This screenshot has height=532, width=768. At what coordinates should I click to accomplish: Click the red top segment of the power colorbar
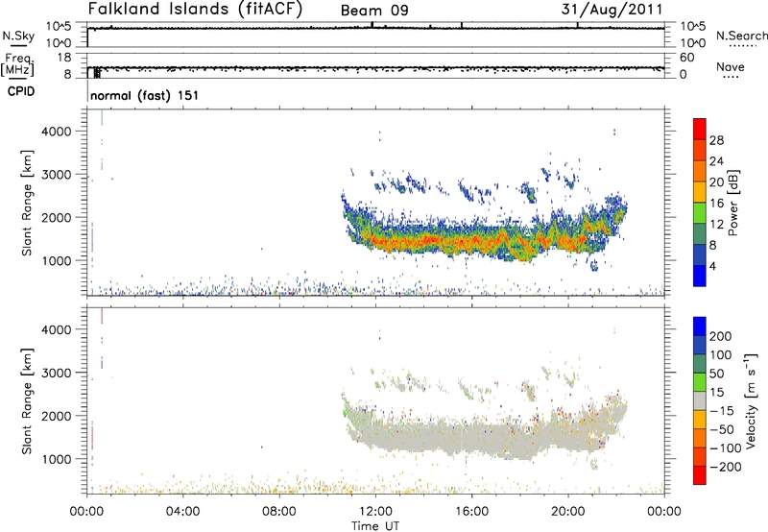700,129
